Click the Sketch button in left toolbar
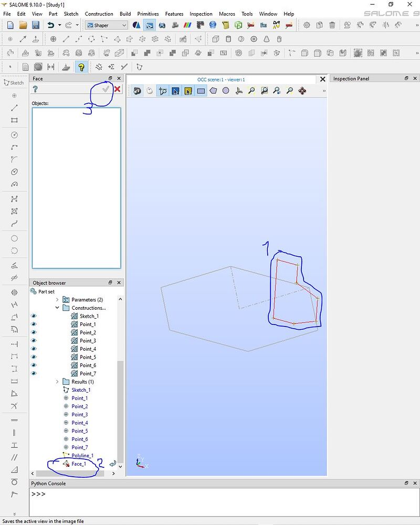The width and height of the screenshot is (420, 525). pyautogui.click(x=14, y=83)
